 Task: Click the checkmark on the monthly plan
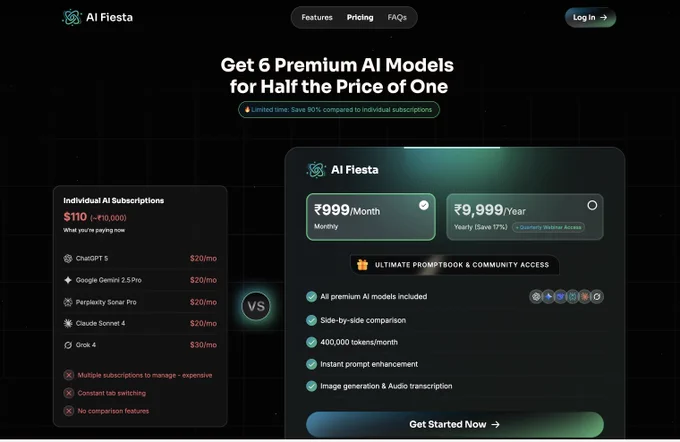pyautogui.click(x=424, y=205)
